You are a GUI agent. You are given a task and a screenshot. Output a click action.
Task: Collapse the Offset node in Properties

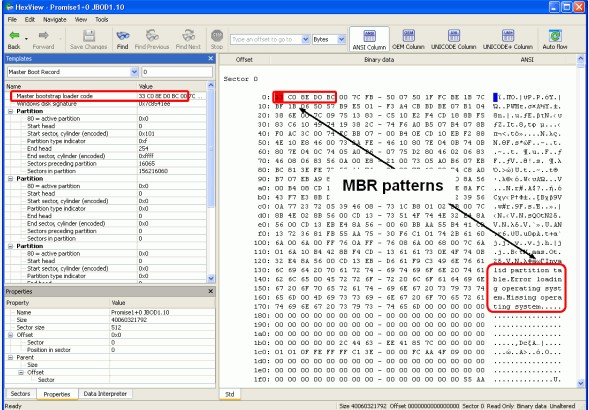pyautogui.click(x=10, y=335)
